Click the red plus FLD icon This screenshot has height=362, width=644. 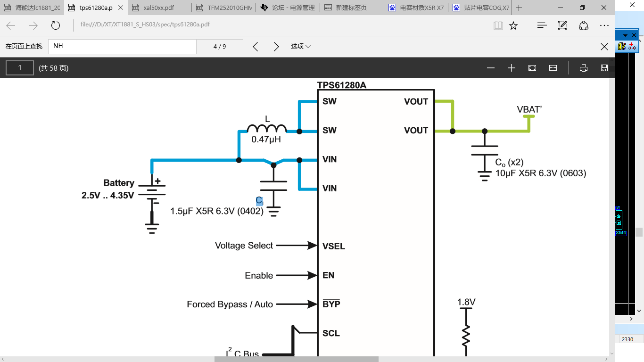click(x=632, y=46)
